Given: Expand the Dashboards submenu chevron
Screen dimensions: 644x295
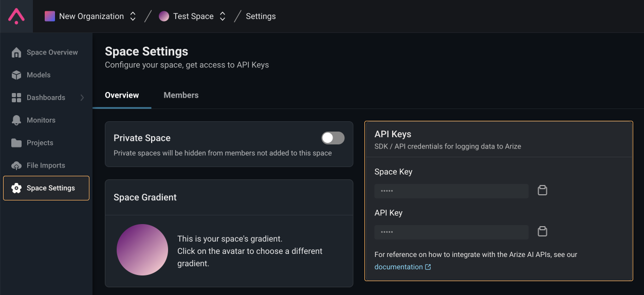Looking at the screenshot, I should coord(82,98).
